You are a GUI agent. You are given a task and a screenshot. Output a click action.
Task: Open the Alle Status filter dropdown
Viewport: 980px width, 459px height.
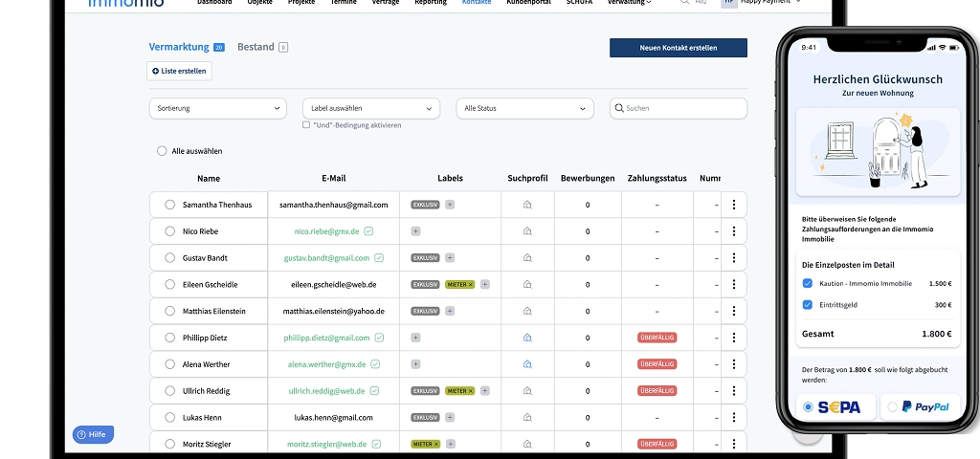[524, 109]
